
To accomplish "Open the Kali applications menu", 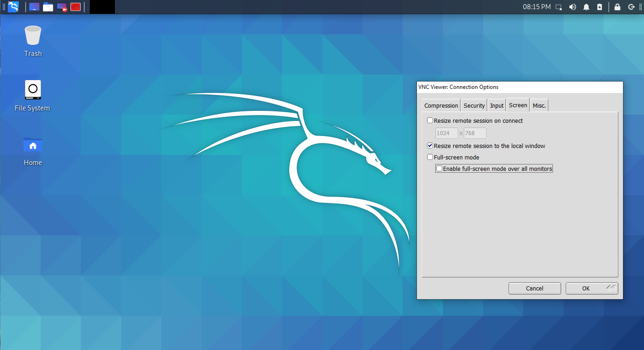I will click(13, 7).
